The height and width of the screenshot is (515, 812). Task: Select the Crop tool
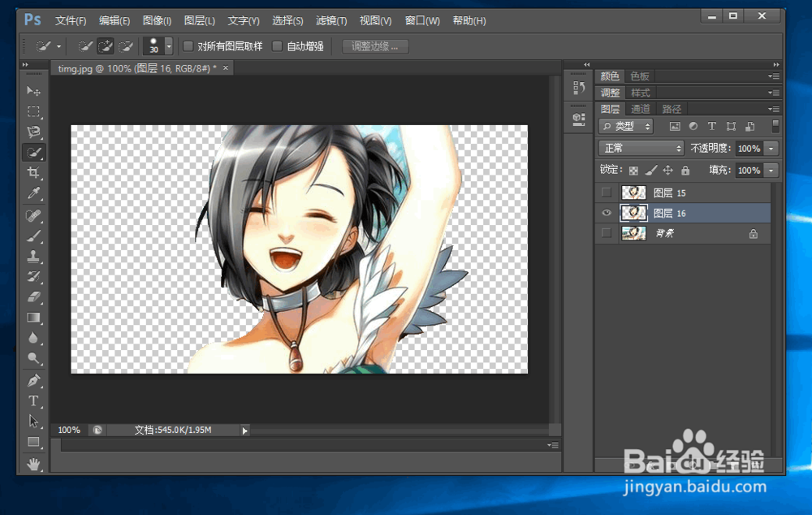(33, 172)
